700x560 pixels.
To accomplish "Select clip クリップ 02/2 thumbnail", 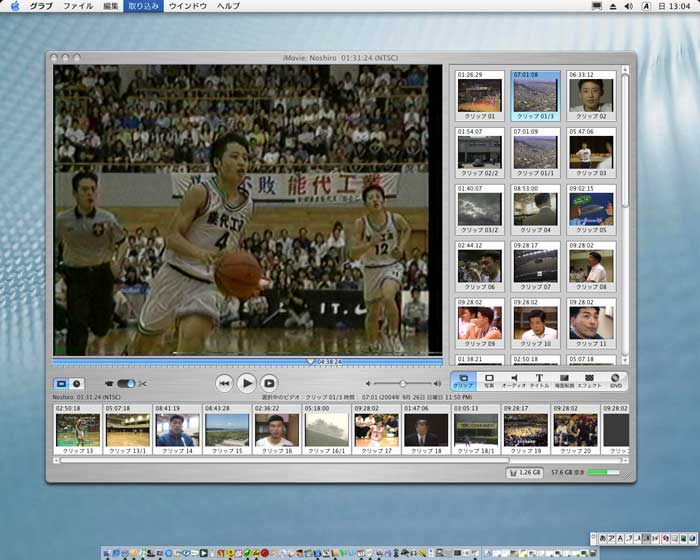I will pyautogui.click(x=479, y=152).
